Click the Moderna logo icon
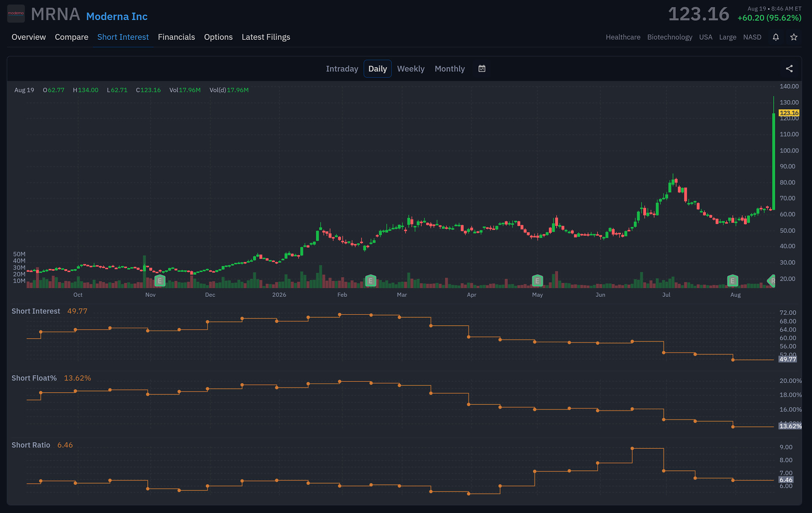Image resolution: width=812 pixels, height=513 pixels. (16, 14)
